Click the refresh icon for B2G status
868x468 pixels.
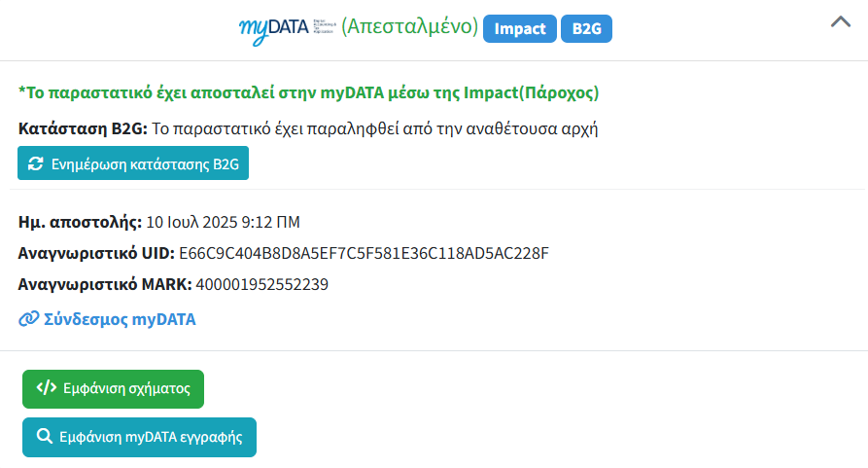[x=36, y=163]
